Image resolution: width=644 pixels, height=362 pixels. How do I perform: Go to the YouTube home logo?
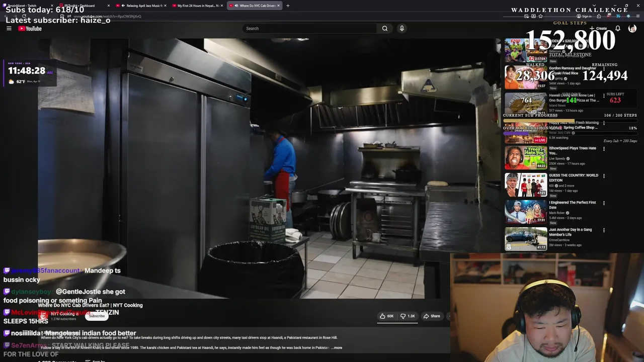point(30,29)
